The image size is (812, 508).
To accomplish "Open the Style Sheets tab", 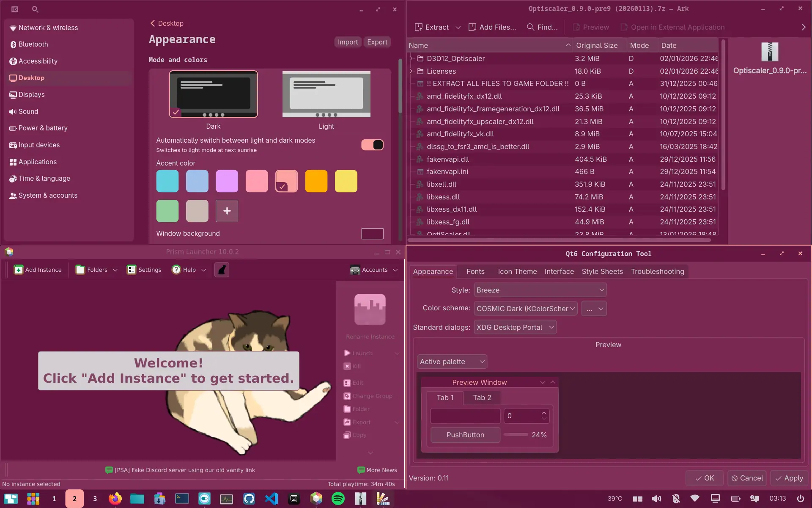I will [602, 271].
